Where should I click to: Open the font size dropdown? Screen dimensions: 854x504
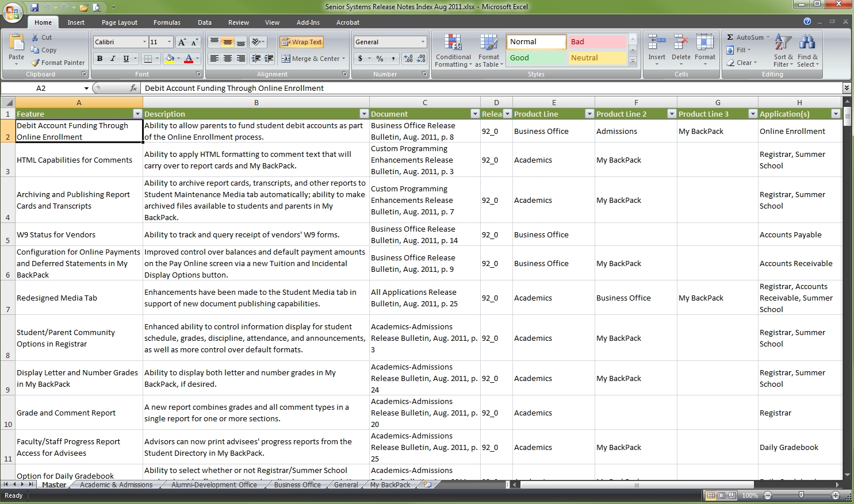(169, 42)
